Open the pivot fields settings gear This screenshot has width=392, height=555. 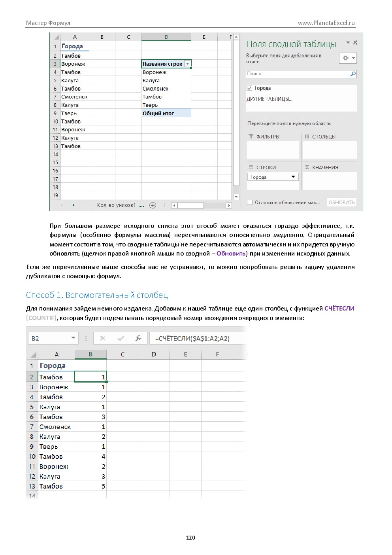pyautogui.click(x=348, y=58)
